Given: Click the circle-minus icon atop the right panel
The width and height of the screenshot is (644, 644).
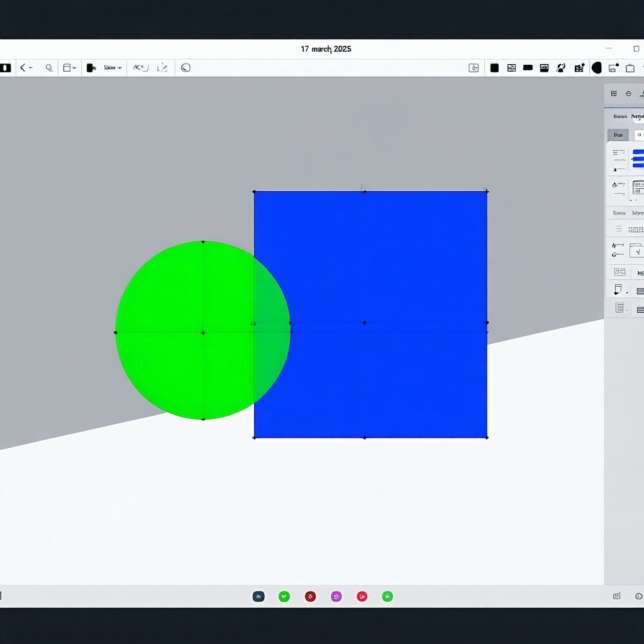Looking at the screenshot, I should [628, 94].
